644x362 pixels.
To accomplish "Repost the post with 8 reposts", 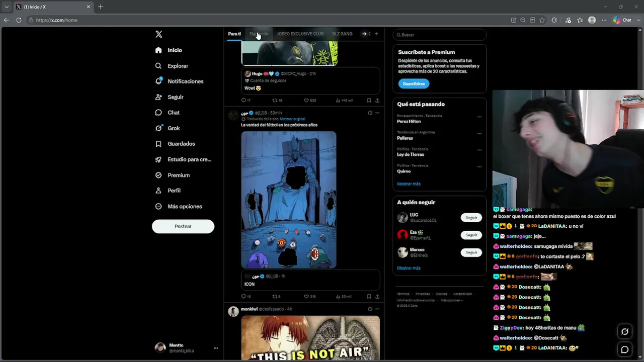I will (x=275, y=296).
